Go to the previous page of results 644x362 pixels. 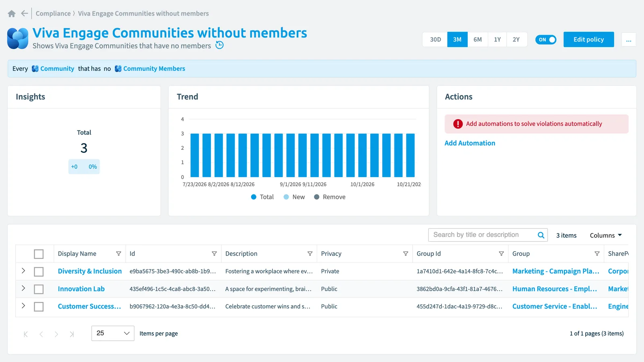[41, 334]
